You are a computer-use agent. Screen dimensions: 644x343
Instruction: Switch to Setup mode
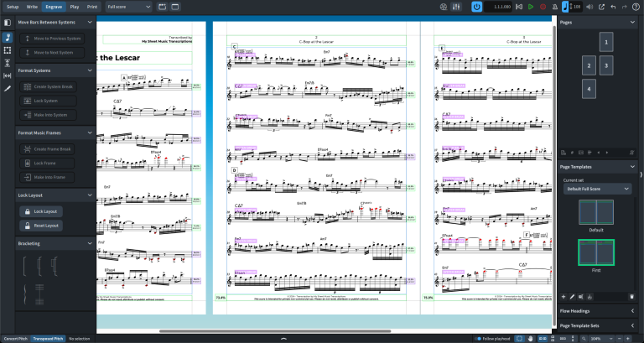tap(13, 7)
